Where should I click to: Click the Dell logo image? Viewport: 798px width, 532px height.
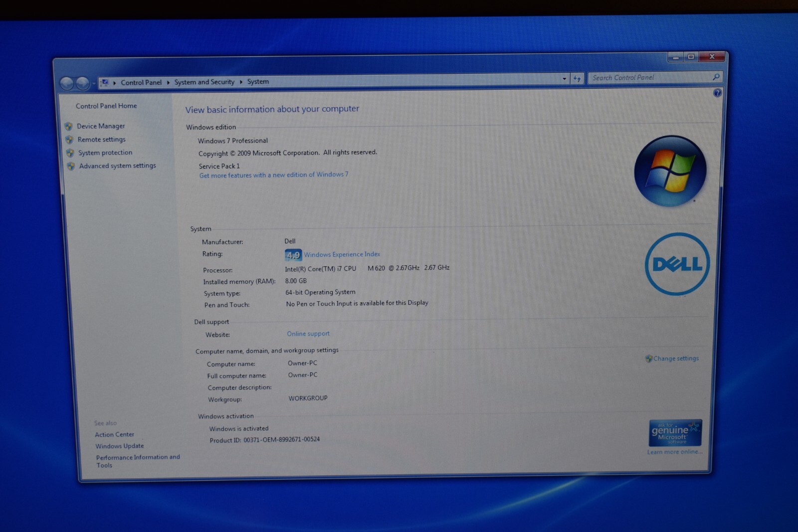677,264
